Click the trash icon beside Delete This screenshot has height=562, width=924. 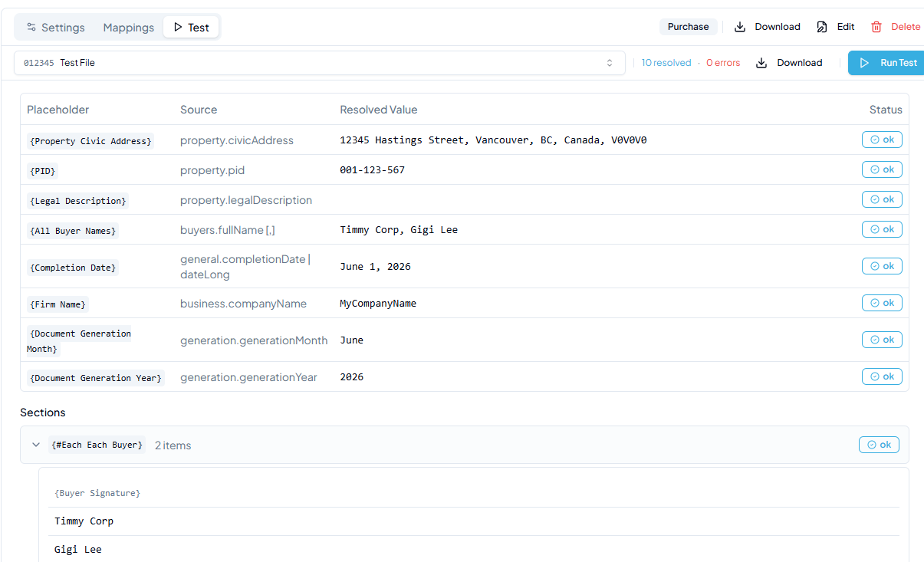[876, 27]
